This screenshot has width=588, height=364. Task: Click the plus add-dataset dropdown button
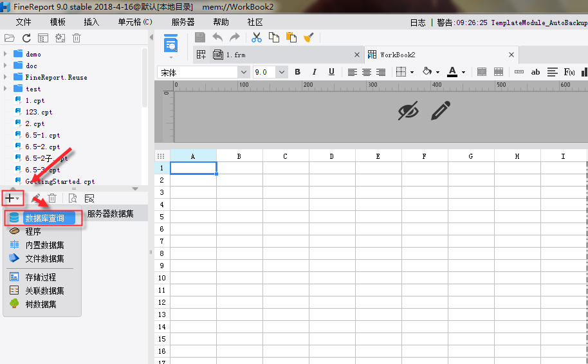click(13, 198)
